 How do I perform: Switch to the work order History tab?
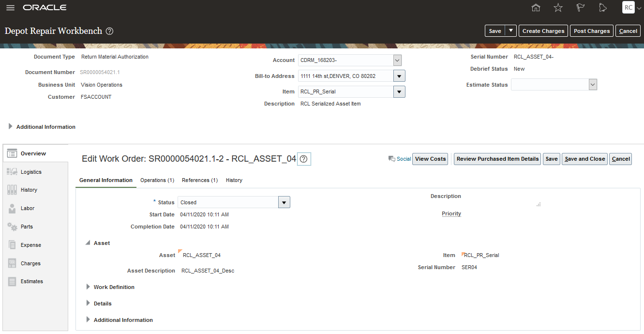[x=234, y=180]
